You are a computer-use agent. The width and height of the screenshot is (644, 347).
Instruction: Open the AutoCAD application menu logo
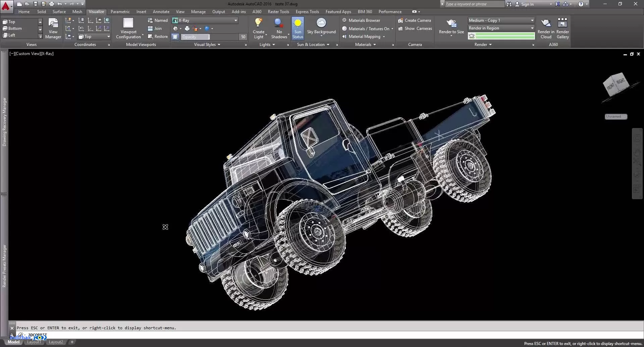(x=6, y=6)
